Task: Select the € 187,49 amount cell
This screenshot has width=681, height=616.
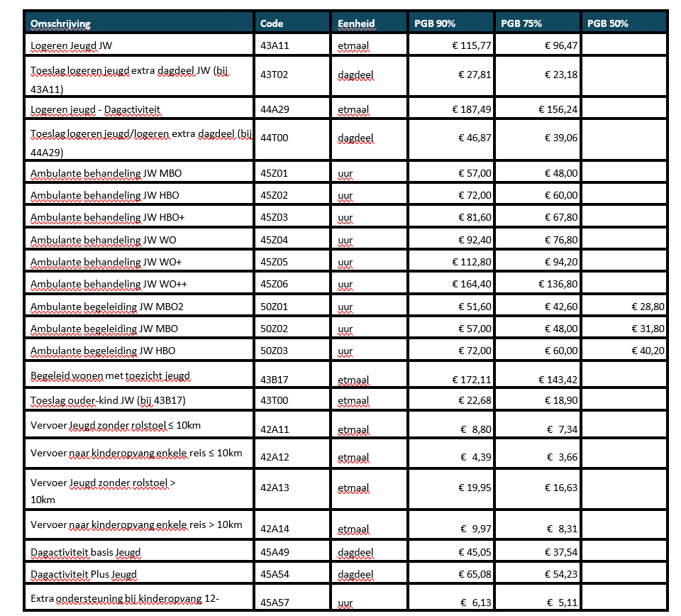Action: coord(472,109)
